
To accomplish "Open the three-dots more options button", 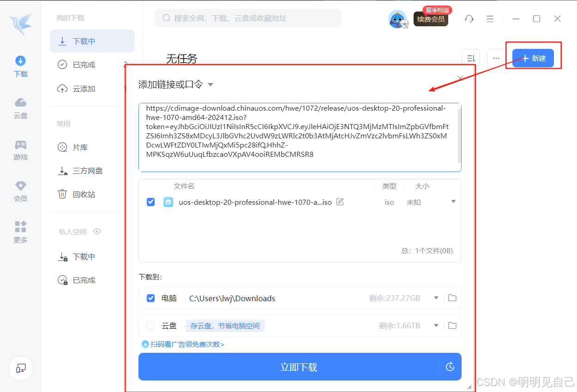I will click(x=496, y=58).
